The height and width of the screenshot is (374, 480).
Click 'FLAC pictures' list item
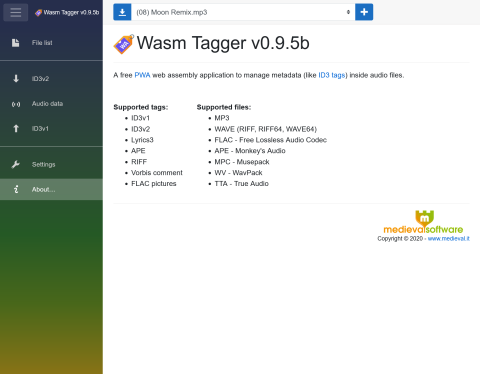[154, 184]
